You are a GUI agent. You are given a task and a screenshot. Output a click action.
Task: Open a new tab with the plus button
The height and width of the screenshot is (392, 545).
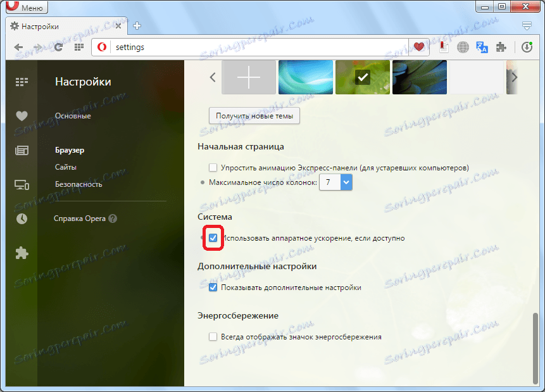tap(137, 26)
